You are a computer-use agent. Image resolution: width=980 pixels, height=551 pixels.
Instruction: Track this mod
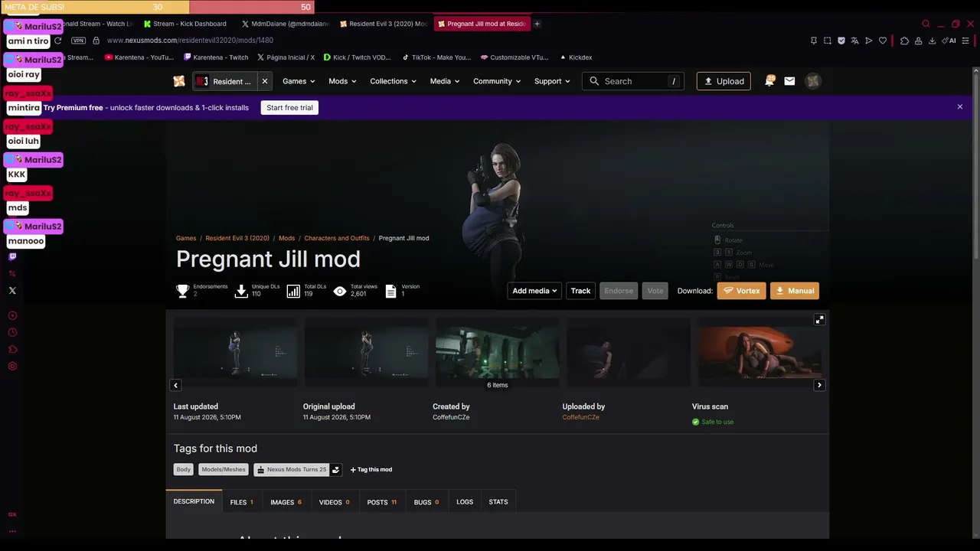(580, 291)
